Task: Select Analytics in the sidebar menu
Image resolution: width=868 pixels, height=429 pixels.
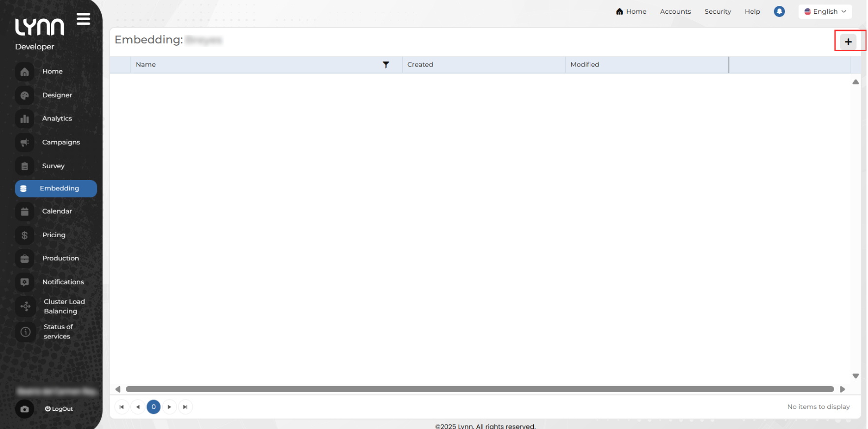Action: [57, 119]
